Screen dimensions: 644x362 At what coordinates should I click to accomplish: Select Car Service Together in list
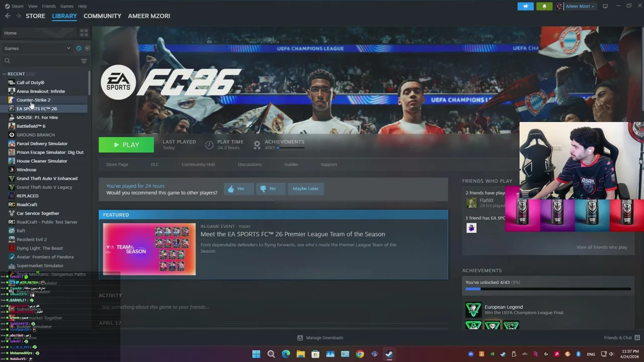38,213
